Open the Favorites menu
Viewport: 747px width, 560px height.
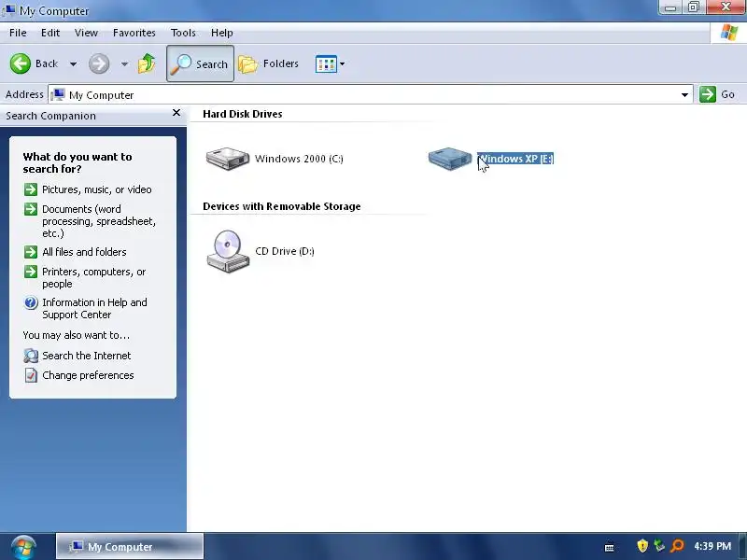(134, 33)
